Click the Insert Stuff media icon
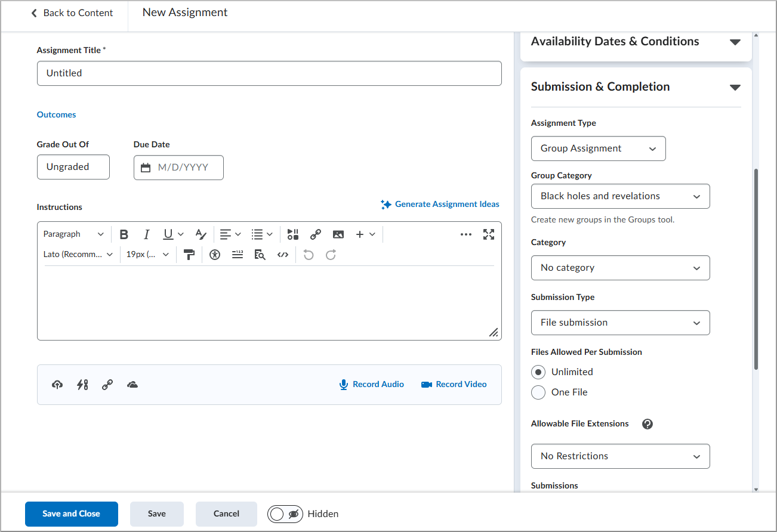Viewport: 777px width, 532px height. click(292, 234)
